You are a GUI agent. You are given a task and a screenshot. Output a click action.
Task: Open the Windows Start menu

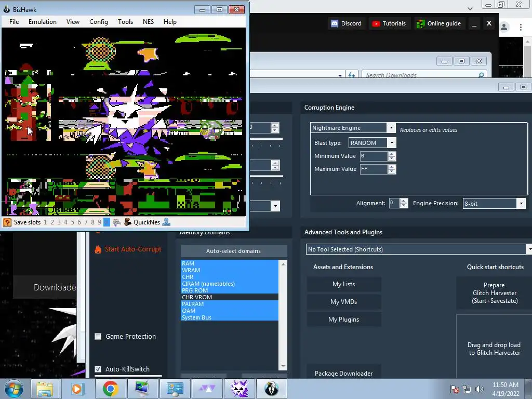tap(14, 389)
